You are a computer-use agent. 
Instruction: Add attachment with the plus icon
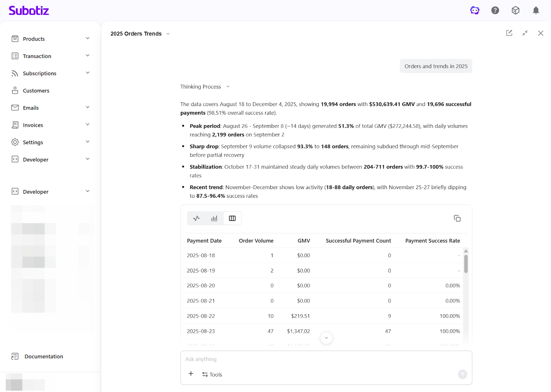point(191,374)
